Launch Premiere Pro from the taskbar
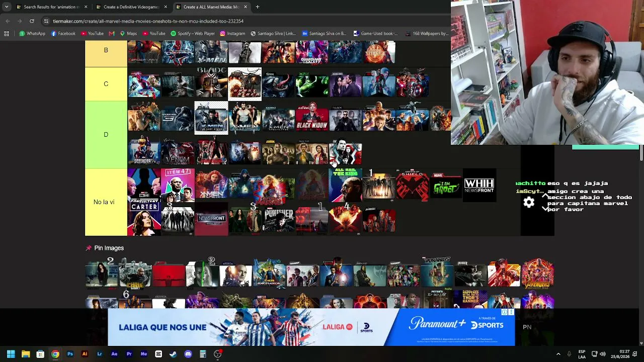This screenshot has width=644, height=362. (x=129, y=354)
